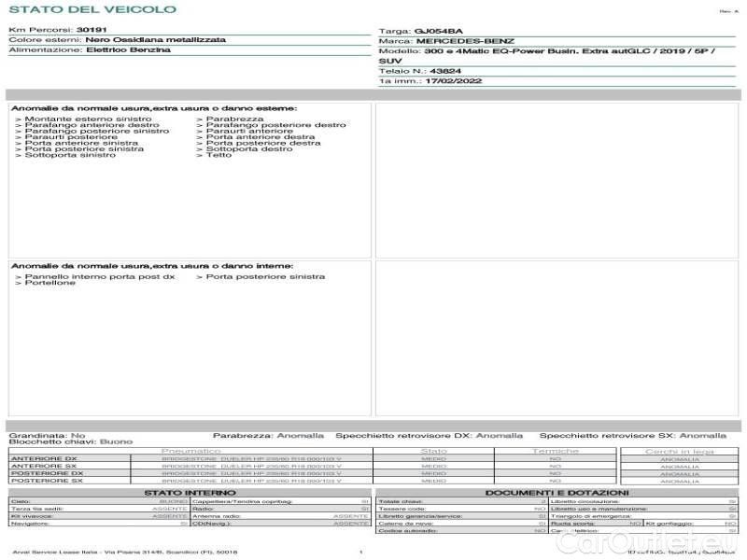747x560 pixels.
Task: Select the Portellone internal damage item
Action: tap(46, 283)
